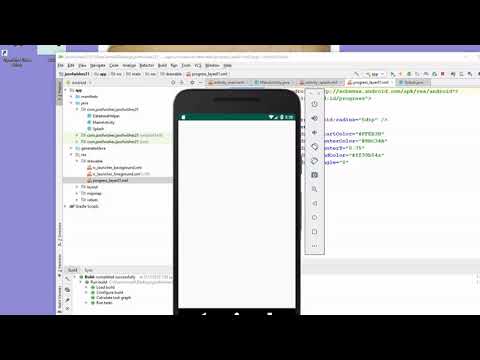
Task: Take emulator screenshot with camera icon
Action: [x=314, y=175]
